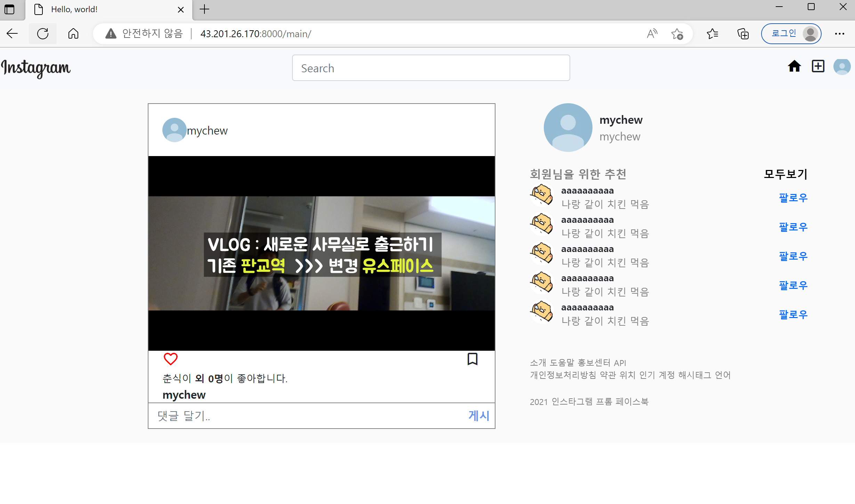This screenshot has width=855, height=504.
Task: Click the new post plus icon
Action: pos(818,66)
